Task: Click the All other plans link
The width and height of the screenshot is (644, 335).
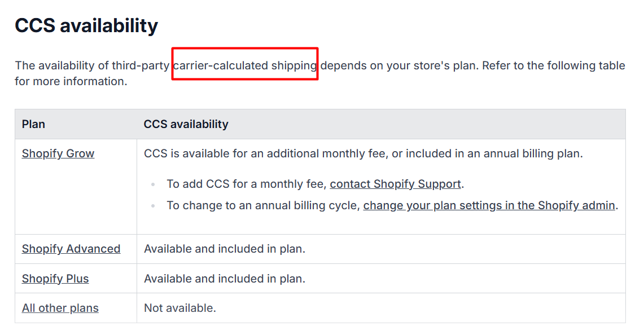Action: click(x=60, y=308)
